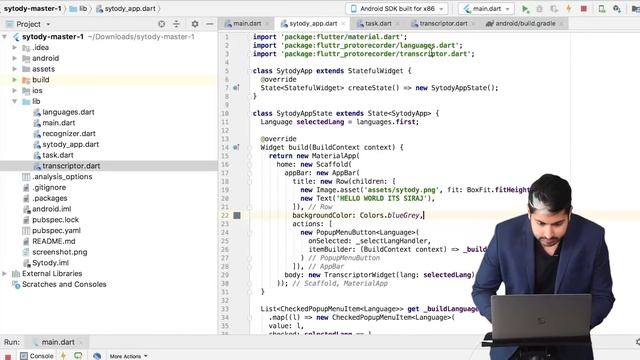
Task: Click the blueGrey color swatch in line 22 gutter
Action: click(x=237, y=215)
